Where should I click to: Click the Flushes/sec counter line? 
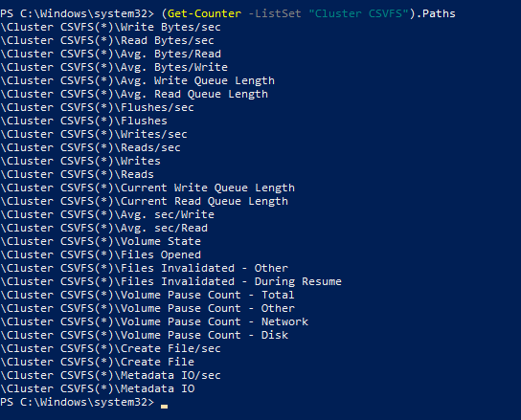pyautogui.click(x=97, y=107)
